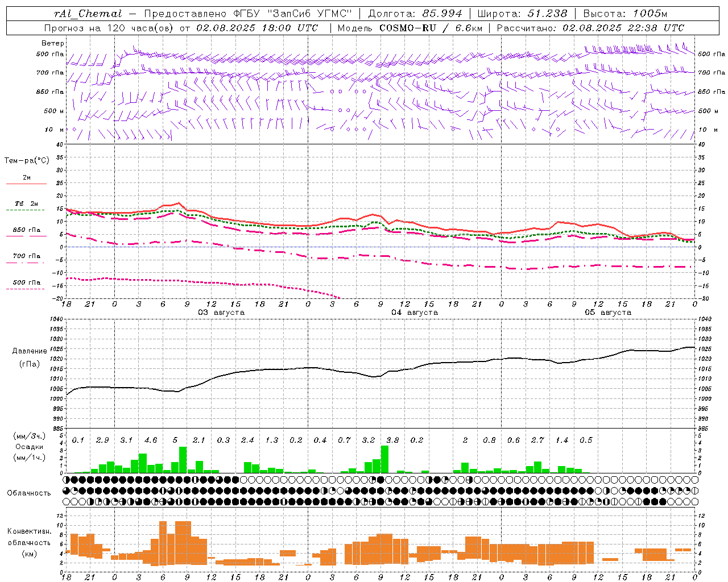The width and height of the screenshot is (728, 582).
Task: Click the 3-hour precipitation value 3.2
Action: pyautogui.click(x=369, y=440)
